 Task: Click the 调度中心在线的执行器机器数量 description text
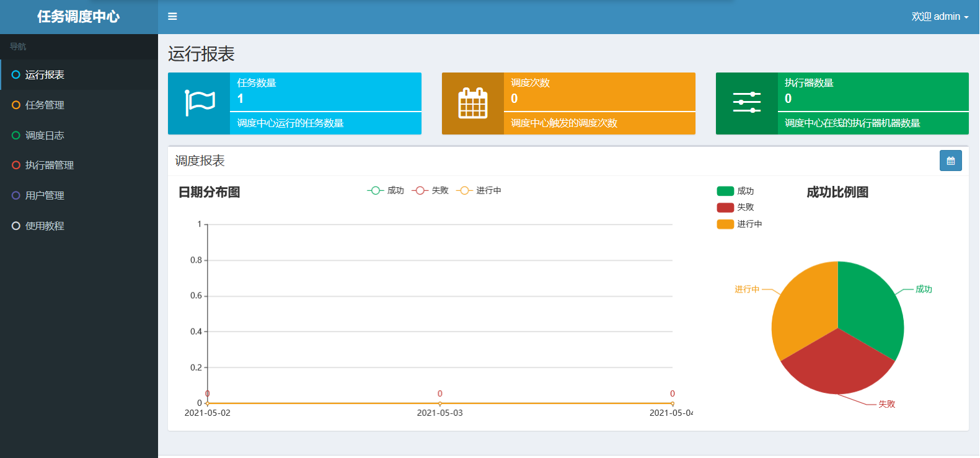tap(852, 123)
